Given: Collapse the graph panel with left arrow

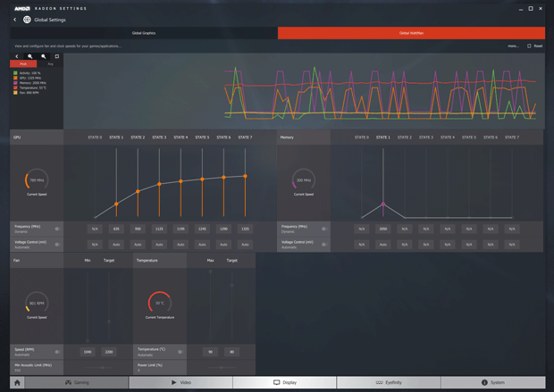Looking at the screenshot, I should click(17, 56).
